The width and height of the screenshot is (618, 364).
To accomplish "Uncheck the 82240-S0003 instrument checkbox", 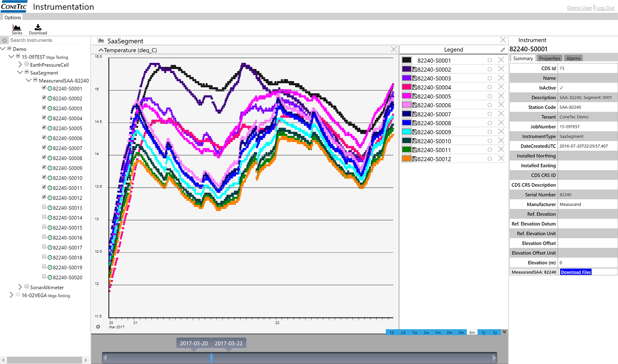I will coord(44,108).
